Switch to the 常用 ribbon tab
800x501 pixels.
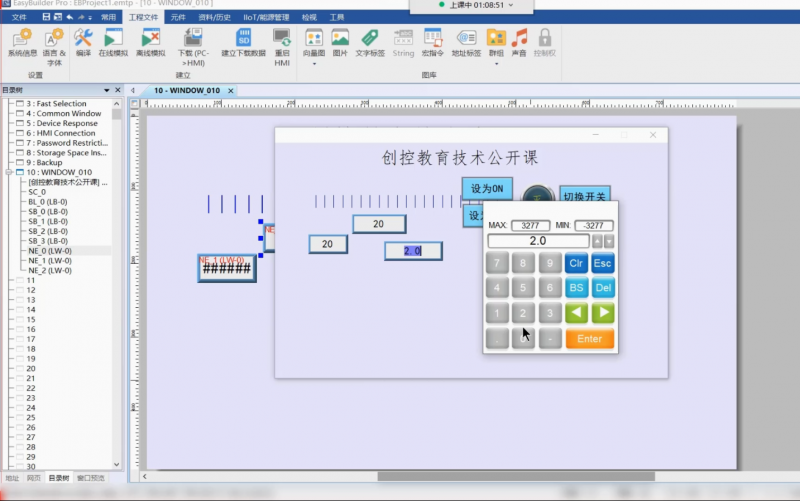pos(108,17)
